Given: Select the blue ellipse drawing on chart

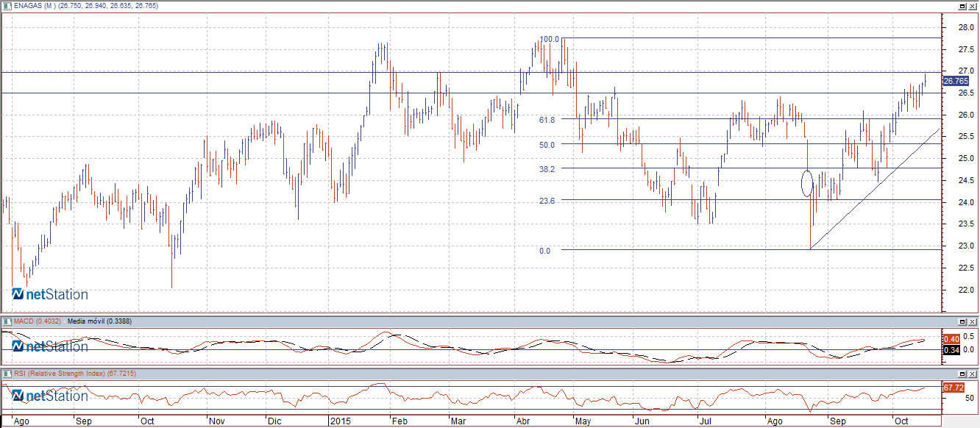Looking at the screenshot, I should coord(807,183).
